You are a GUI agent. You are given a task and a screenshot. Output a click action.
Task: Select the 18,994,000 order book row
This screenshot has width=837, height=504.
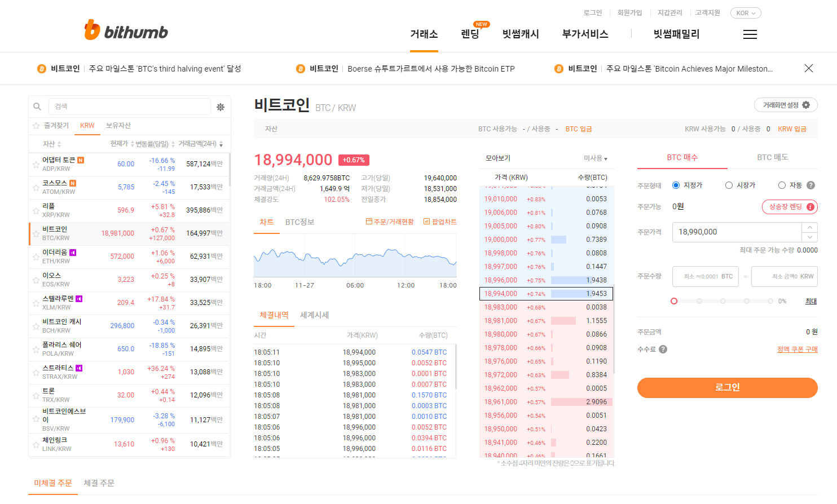(x=546, y=294)
